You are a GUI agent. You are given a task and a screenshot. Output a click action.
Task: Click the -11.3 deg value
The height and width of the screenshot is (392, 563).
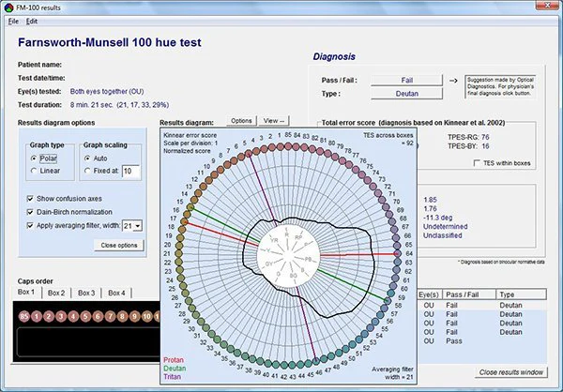[x=437, y=218]
